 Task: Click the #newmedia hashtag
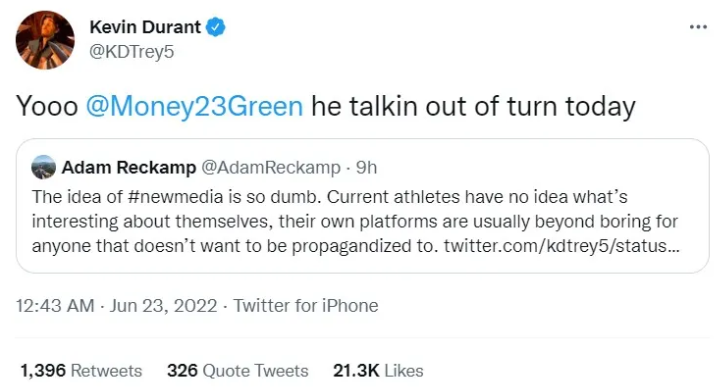tap(177, 197)
